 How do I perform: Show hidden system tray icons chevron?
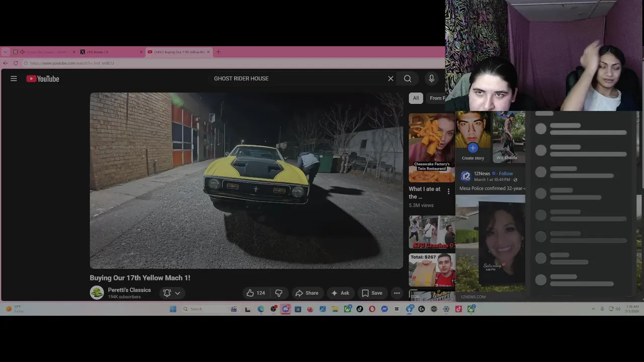593,309
